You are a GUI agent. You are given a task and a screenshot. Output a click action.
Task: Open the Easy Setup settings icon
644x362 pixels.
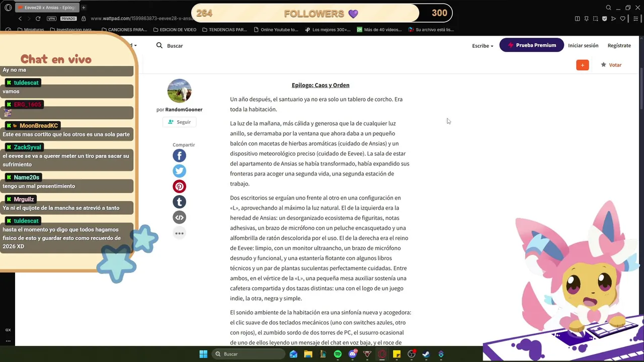click(x=635, y=19)
